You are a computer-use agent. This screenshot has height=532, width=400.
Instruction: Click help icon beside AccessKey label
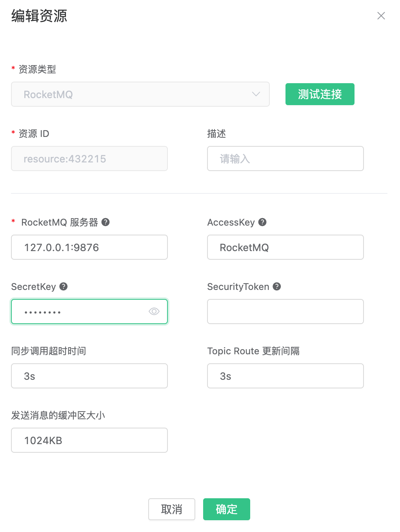(262, 222)
